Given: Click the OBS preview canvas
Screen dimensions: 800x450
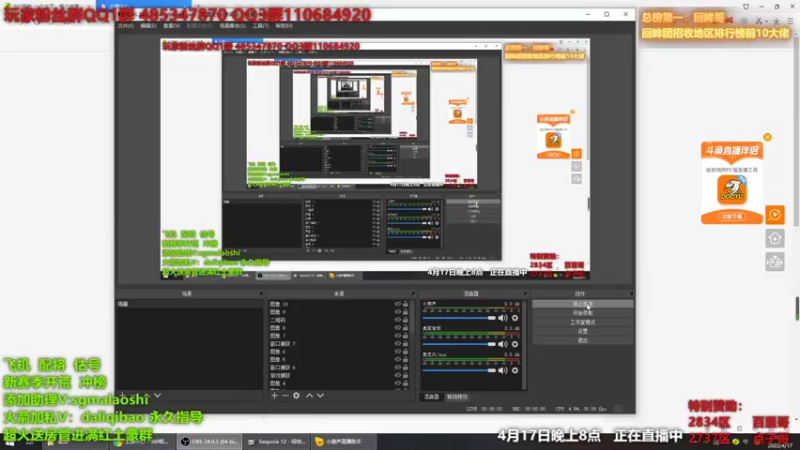Looking at the screenshot, I should tap(375, 159).
